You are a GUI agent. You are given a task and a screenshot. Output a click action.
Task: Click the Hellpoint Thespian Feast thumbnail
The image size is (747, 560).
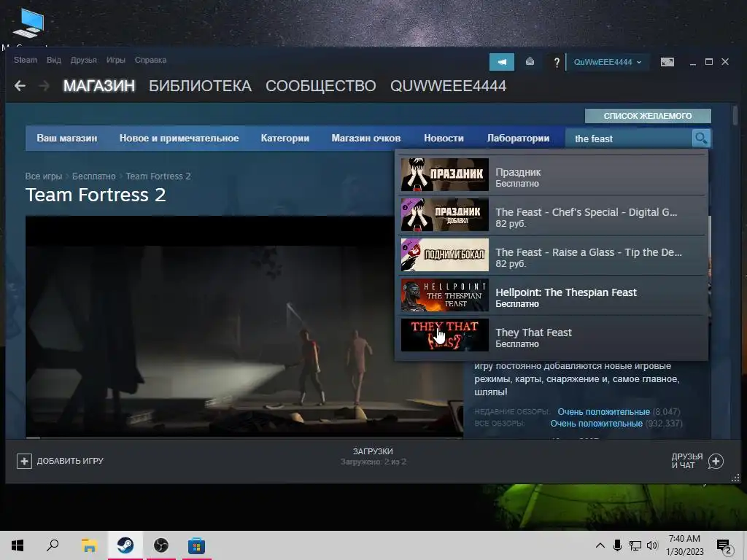(444, 295)
